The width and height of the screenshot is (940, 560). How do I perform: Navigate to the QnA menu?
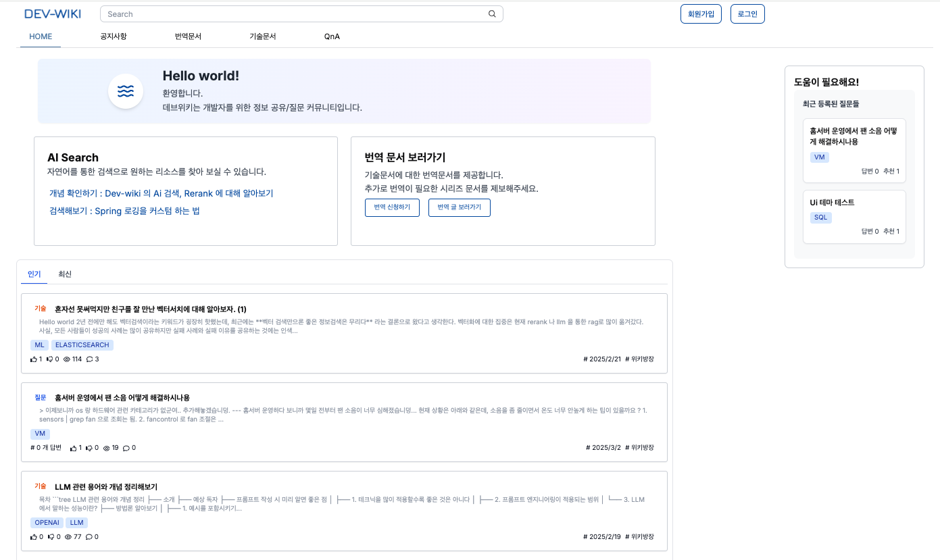click(332, 36)
